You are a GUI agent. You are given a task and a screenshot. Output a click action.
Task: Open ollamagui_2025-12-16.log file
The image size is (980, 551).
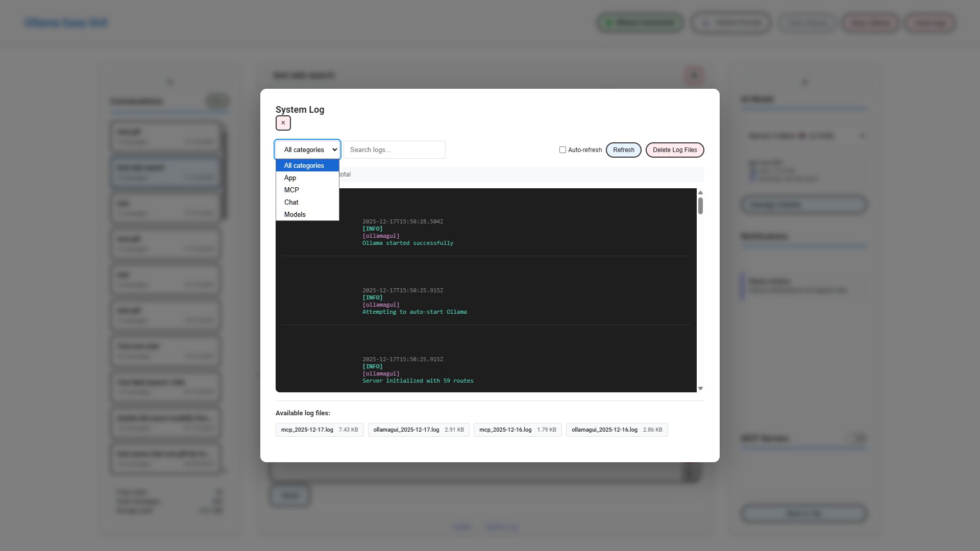coord(616,430)
